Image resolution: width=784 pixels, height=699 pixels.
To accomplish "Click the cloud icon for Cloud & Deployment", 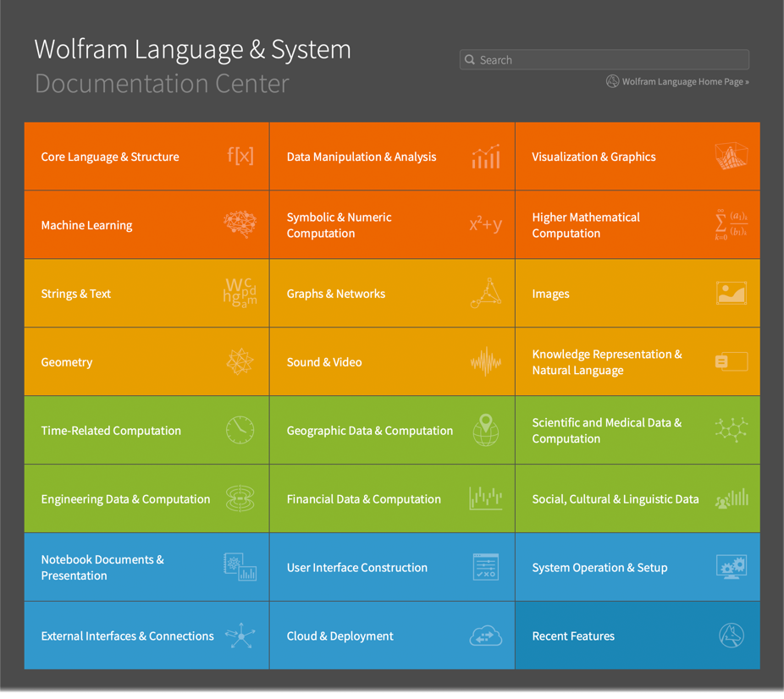I will 486,636.
